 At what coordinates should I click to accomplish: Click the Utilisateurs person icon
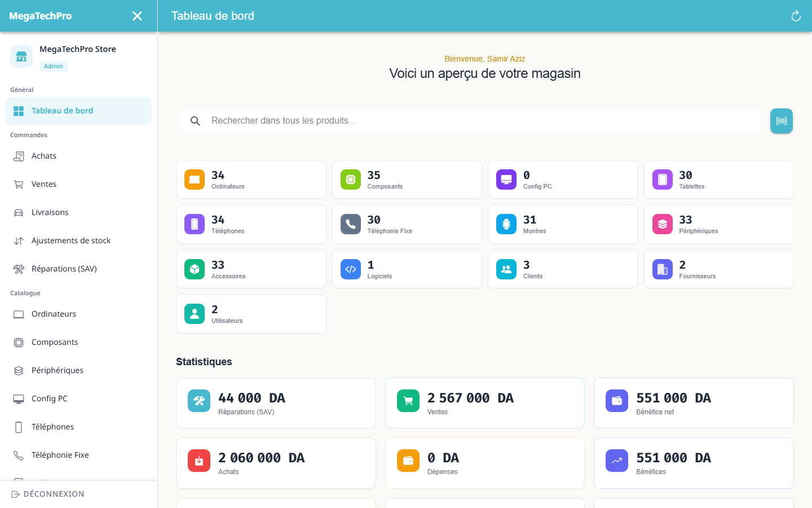click(x=195, y=314)
